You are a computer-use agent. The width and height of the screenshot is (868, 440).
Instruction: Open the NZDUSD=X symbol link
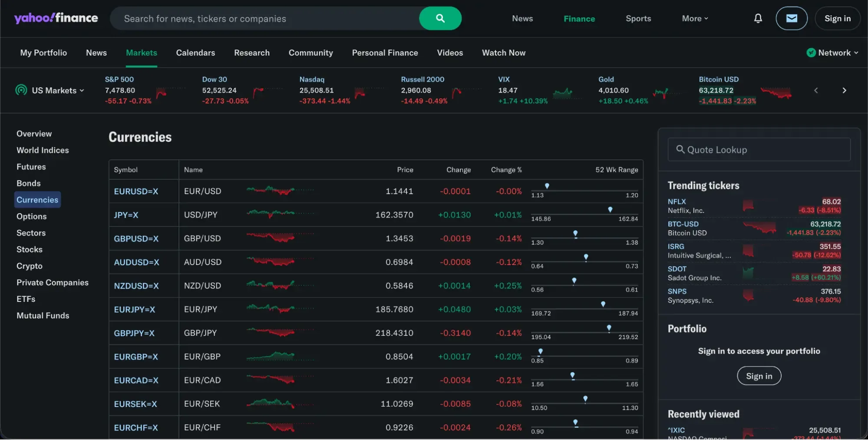[136, 286]
